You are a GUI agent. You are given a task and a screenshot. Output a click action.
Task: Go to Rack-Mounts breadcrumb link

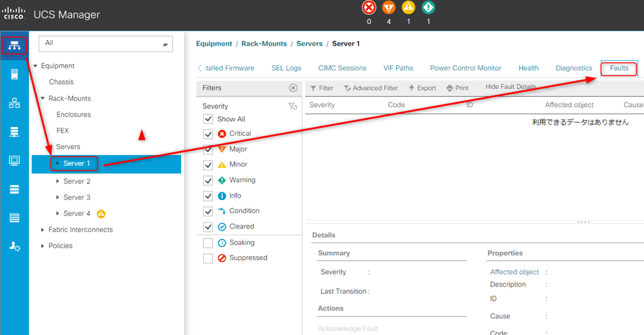tap(264, 44)
